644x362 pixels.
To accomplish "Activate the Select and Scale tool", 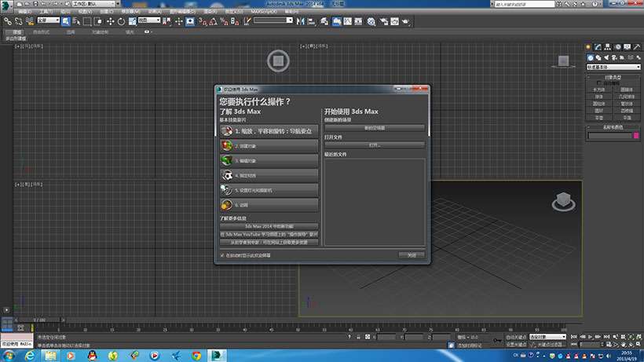I will (132, 21).
